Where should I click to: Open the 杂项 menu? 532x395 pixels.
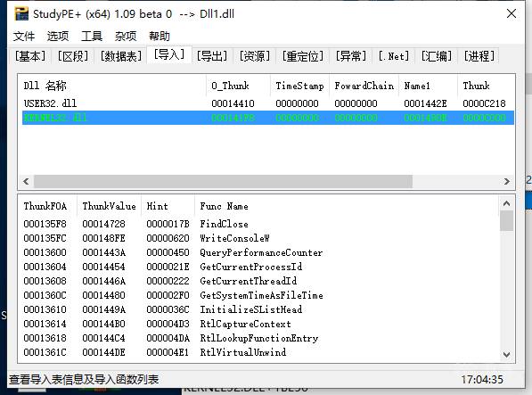coord(126,36)
